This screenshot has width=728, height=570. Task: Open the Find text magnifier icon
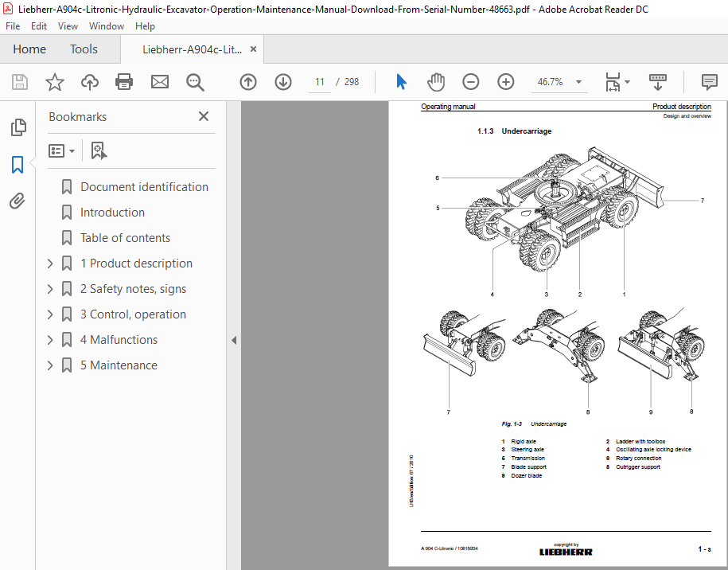195,82
